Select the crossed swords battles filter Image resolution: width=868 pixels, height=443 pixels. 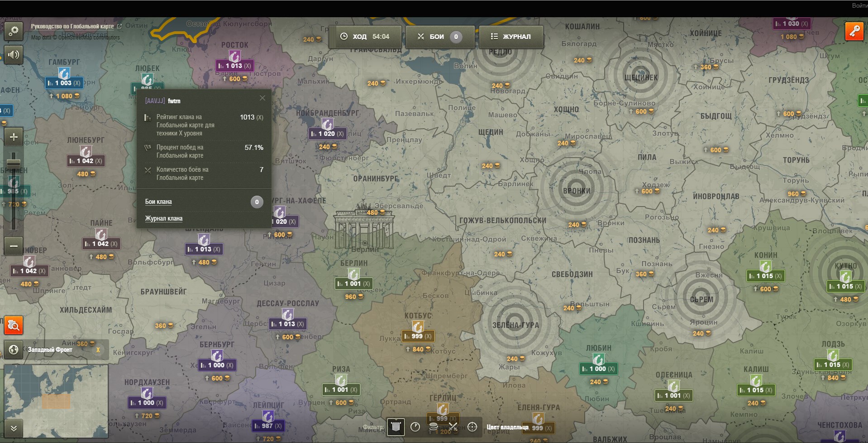(x=453, y=427)
